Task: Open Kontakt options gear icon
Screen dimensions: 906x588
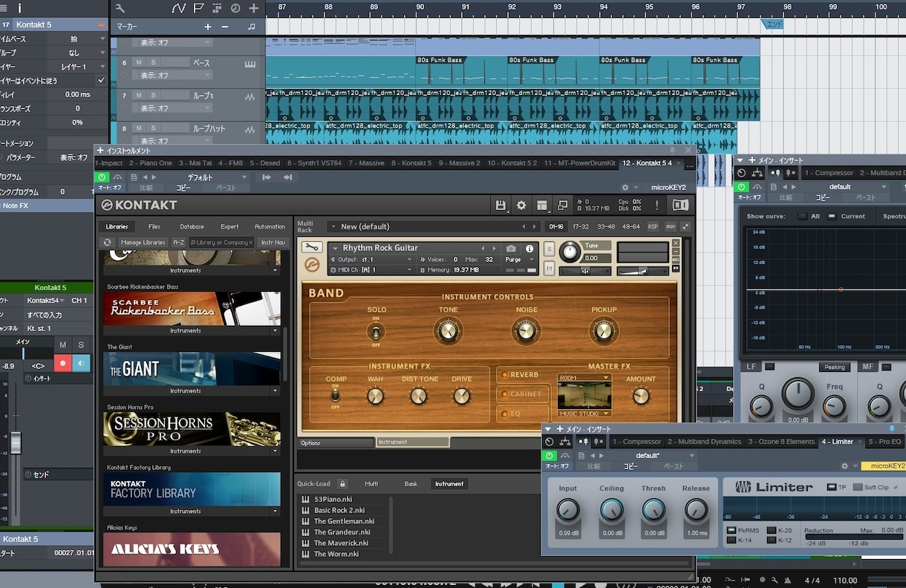Action: 521,205
